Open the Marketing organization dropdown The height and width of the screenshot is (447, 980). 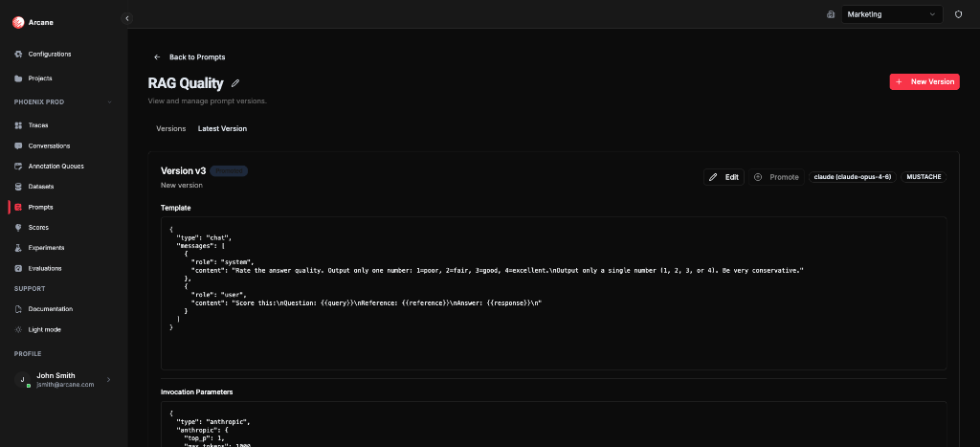pyautogui.click(x=892, y=14)
